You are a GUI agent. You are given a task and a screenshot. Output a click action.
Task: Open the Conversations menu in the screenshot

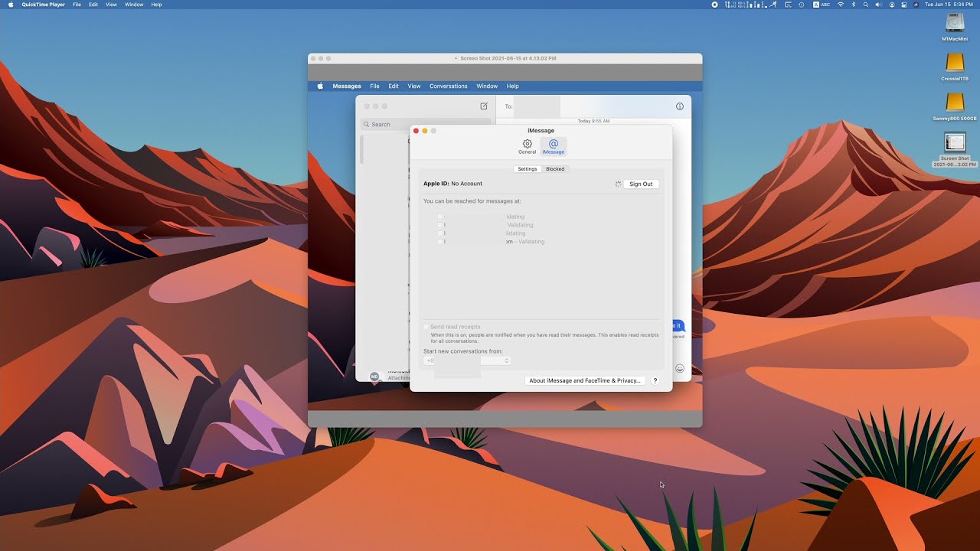pyautogui.click(x=449, y=86)
